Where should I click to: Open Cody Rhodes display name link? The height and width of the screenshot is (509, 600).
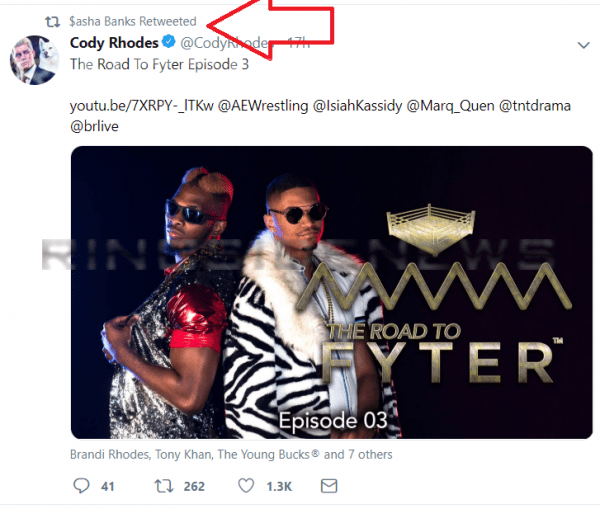(115, 43)
